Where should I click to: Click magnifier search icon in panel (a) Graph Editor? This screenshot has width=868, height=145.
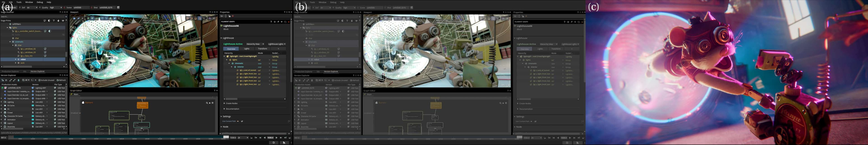pos(207,103)
